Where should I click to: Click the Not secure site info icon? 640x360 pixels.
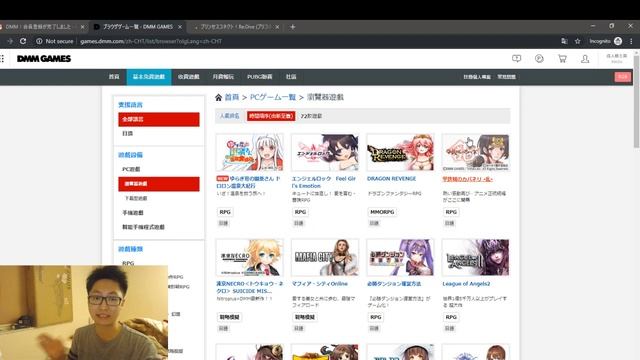tap(39, 41)
